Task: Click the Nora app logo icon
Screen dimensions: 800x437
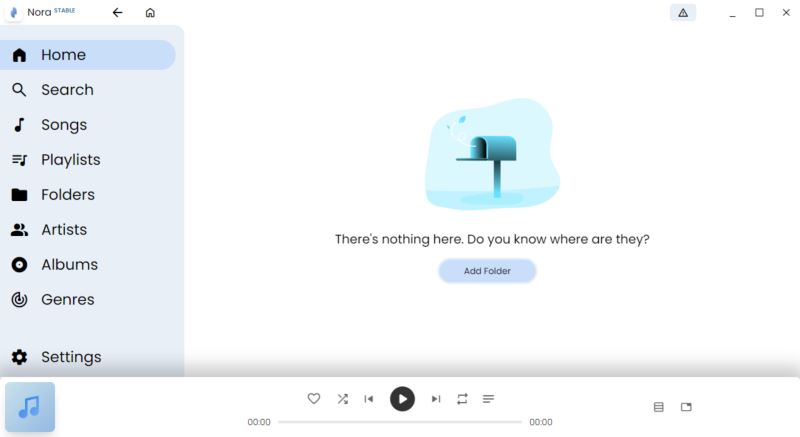Action: tap(14, 12)
